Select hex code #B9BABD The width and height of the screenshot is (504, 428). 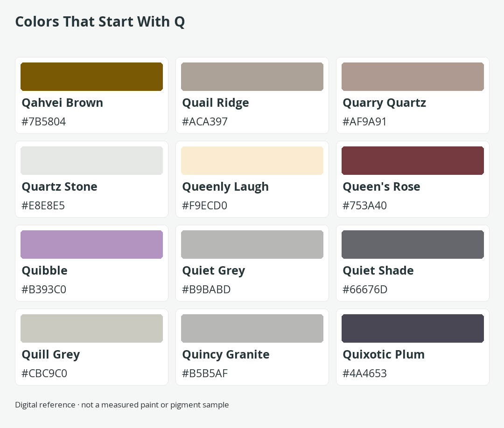click(x=206, y=290)
